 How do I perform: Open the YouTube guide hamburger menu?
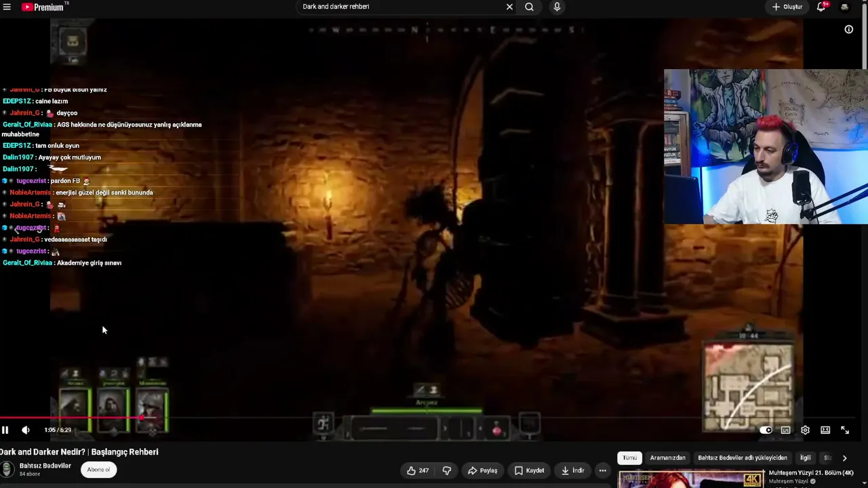pyautogui.click(x=7, y=7)
